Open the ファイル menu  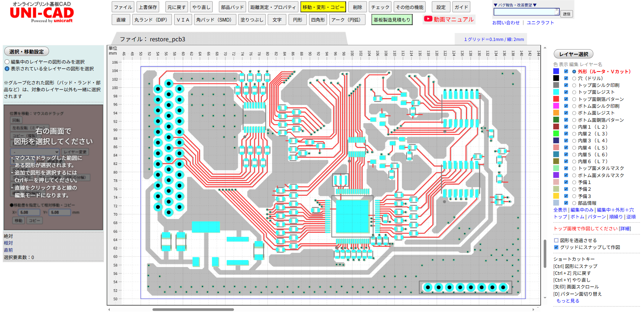click(123, 7)
